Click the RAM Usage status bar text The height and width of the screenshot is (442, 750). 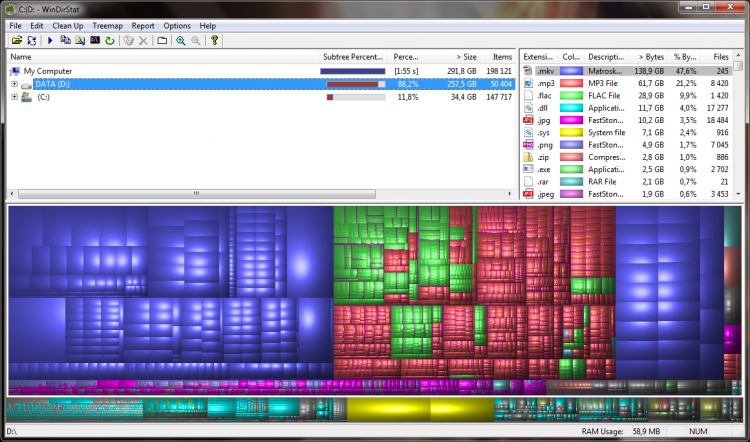pos(620,431)
